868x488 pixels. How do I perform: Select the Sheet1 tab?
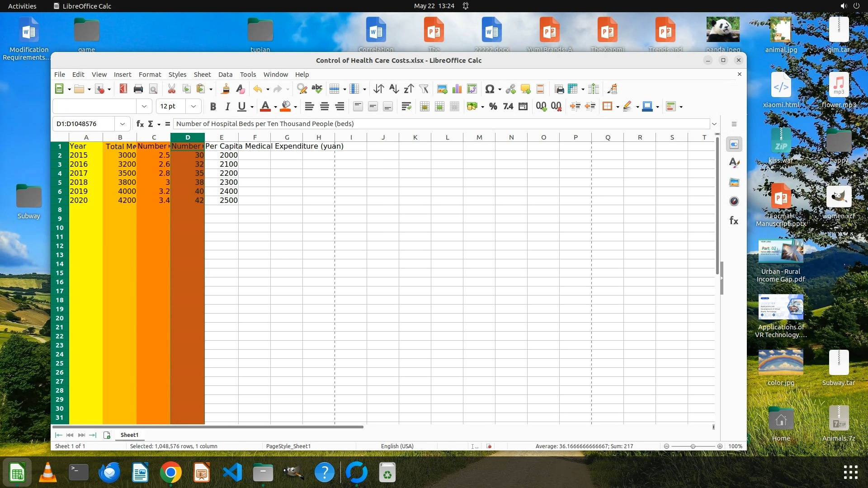(129, 435)
